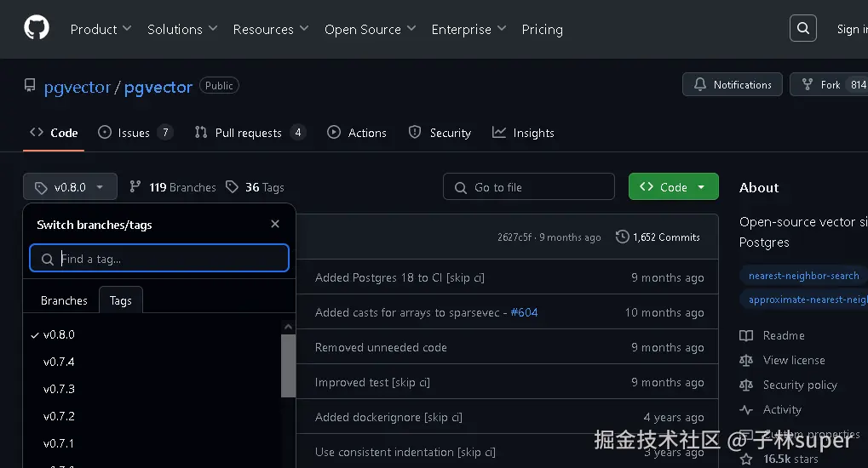Click the Notifications bell icon
Image resolution: width=868 pixels, height=468 pixels.
click(699, 84)
